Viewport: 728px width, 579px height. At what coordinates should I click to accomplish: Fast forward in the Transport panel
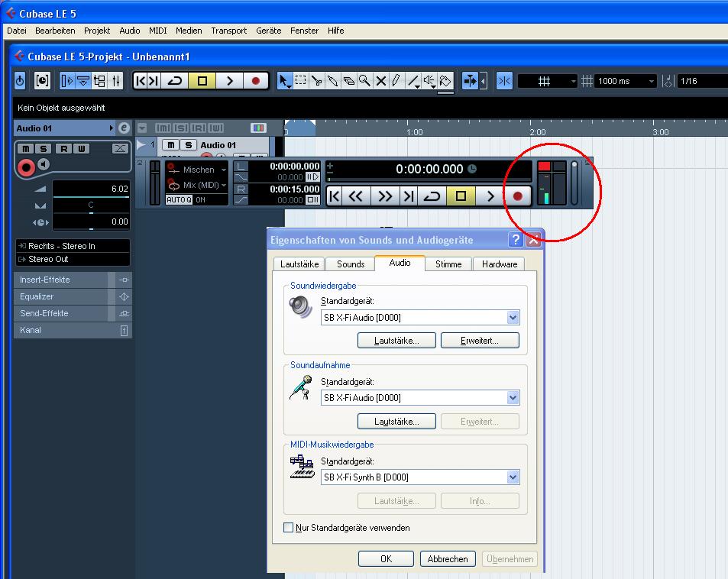[385, 196]
